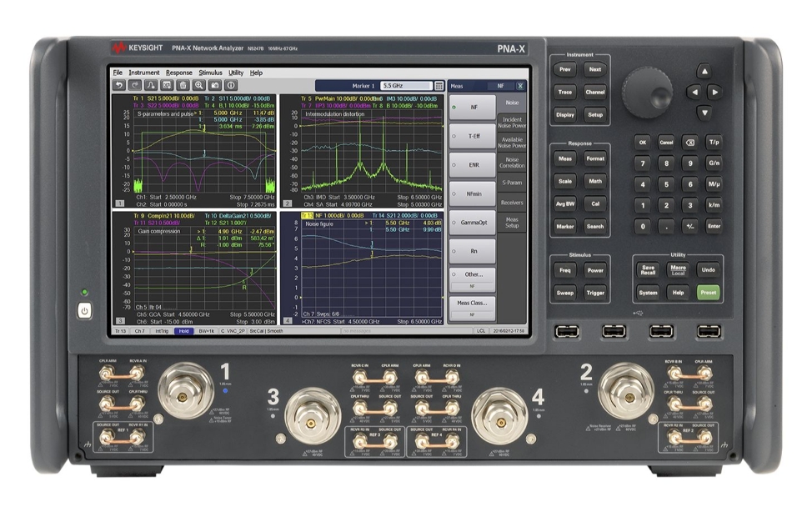Click the screenshot camera toolbar icon
Image resolution: width=812 pixels, height=512 pixels.
[215, 86]
